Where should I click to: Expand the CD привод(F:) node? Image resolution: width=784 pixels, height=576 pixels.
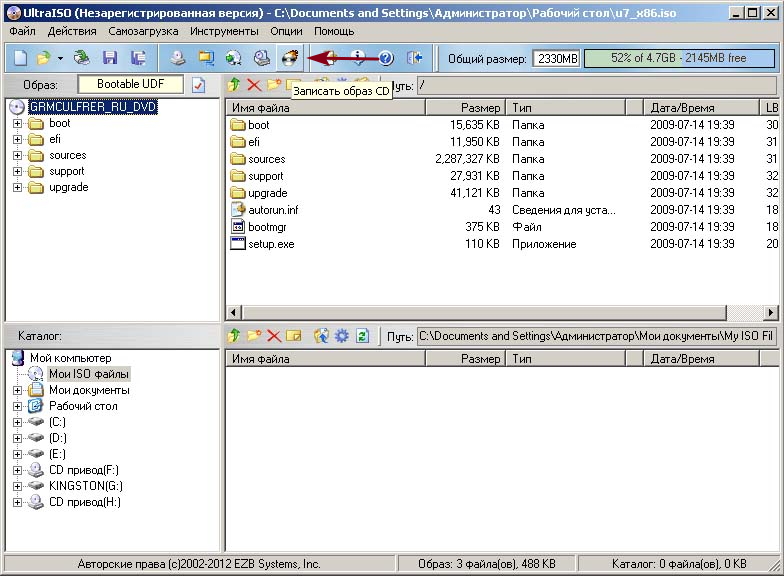[x=18, y=470]
